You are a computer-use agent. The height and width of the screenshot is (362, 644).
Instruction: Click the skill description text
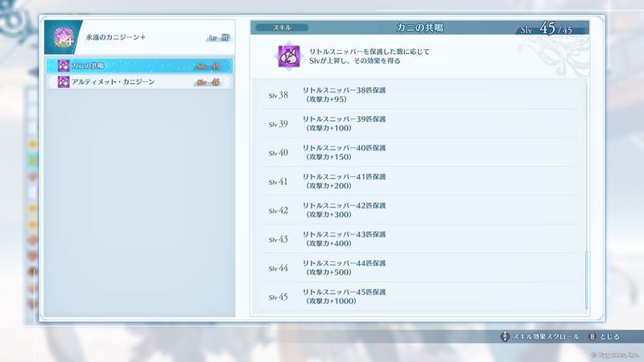coord(369,56)
